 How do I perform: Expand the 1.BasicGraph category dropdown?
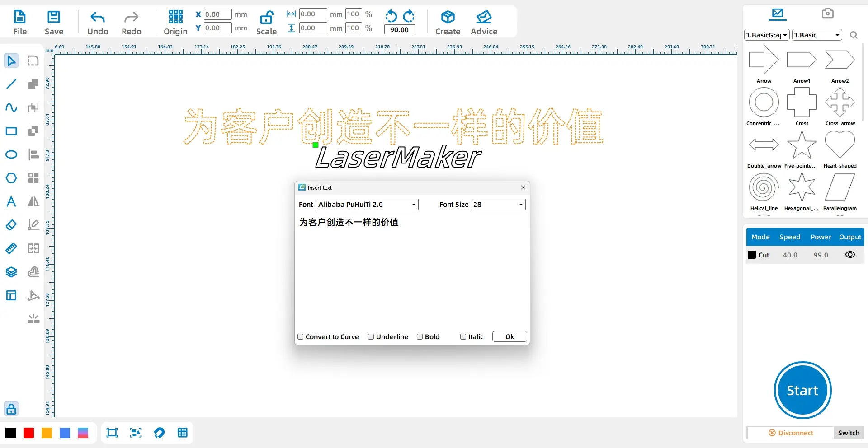click(x=767, y=35)
